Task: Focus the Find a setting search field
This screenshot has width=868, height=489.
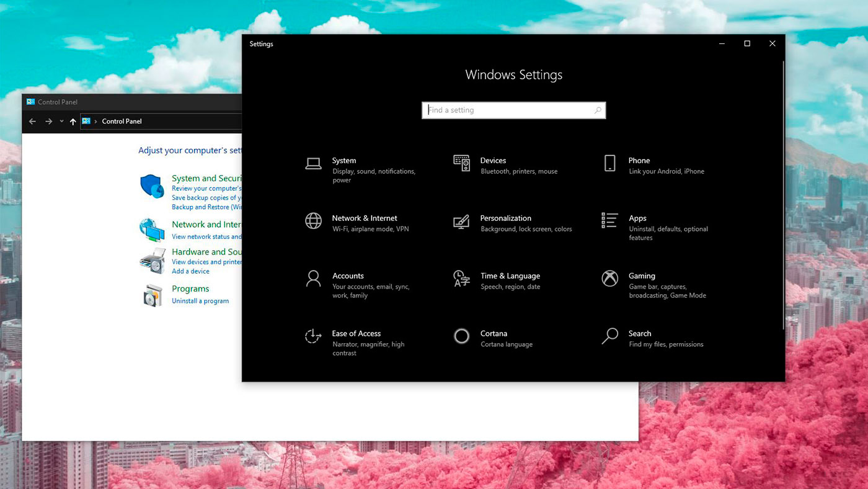Action: pyautogui.click(x=513, y=110)
